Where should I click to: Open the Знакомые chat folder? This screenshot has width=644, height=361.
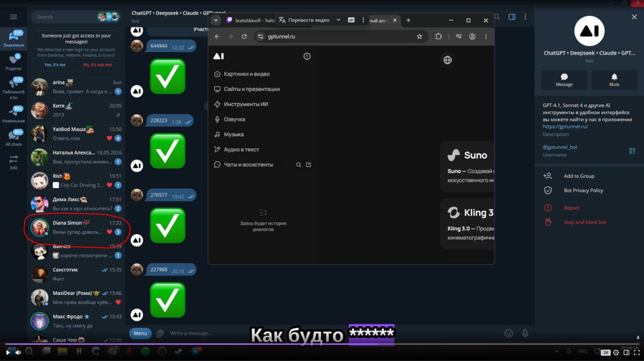click(14, 39)
